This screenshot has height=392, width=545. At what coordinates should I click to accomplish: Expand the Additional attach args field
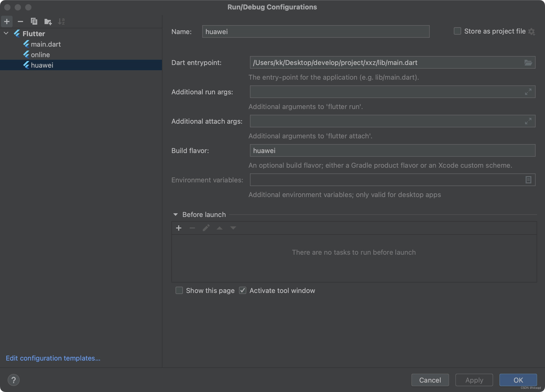tap(528, 121)
